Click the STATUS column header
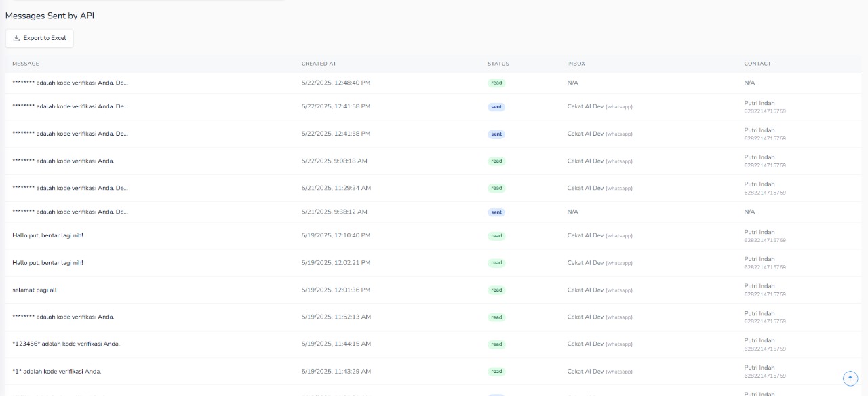868x396 pixels. coord(498,64)
